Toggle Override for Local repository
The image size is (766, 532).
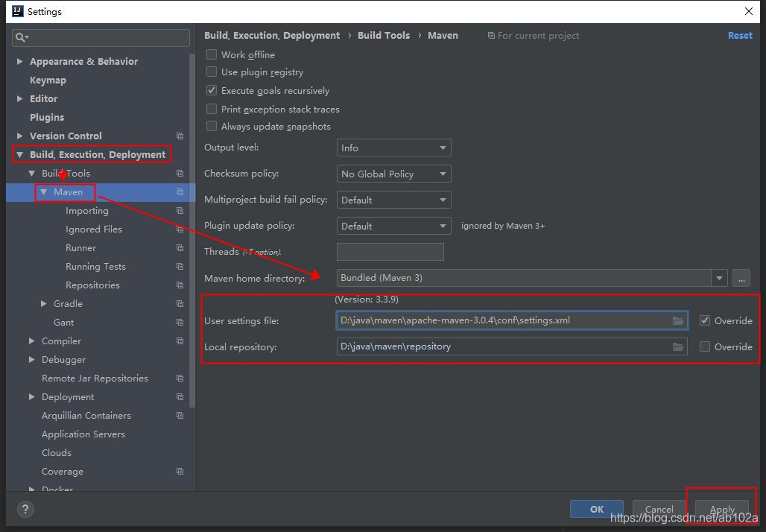point(704,346)
